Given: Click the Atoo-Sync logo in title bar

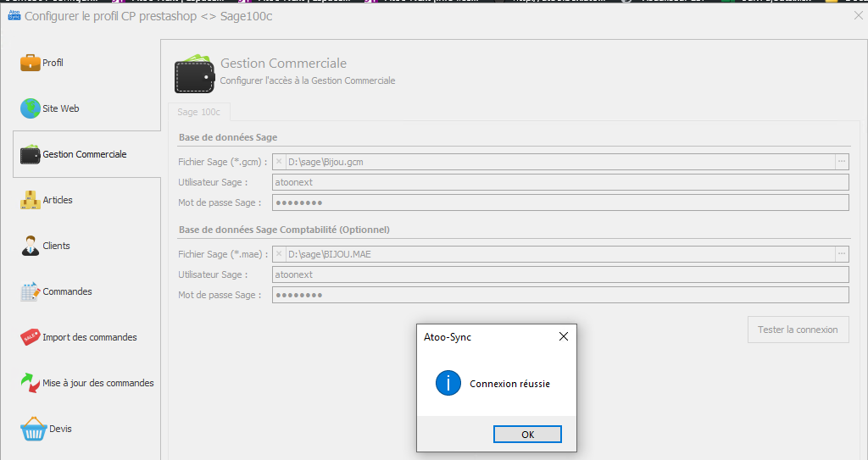Looking at the screenshot, I should pos(14,15).
